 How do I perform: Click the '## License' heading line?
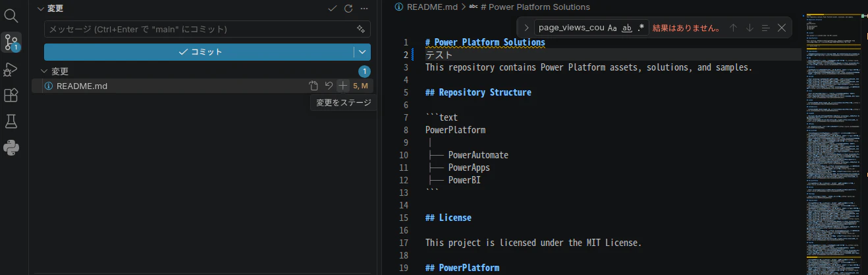(448, 218)
